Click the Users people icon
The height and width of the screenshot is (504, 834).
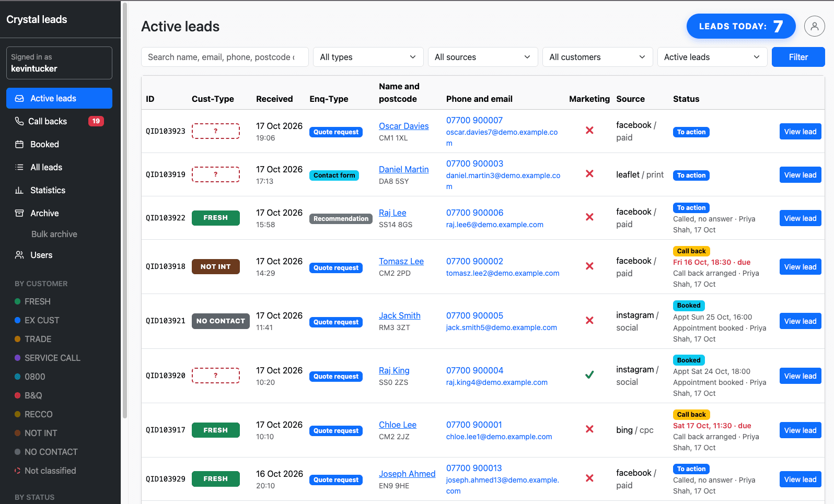(x=19, y=255)
